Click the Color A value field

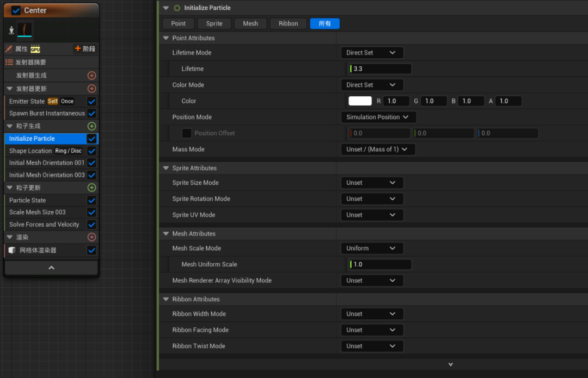click(x=508, y=101)
